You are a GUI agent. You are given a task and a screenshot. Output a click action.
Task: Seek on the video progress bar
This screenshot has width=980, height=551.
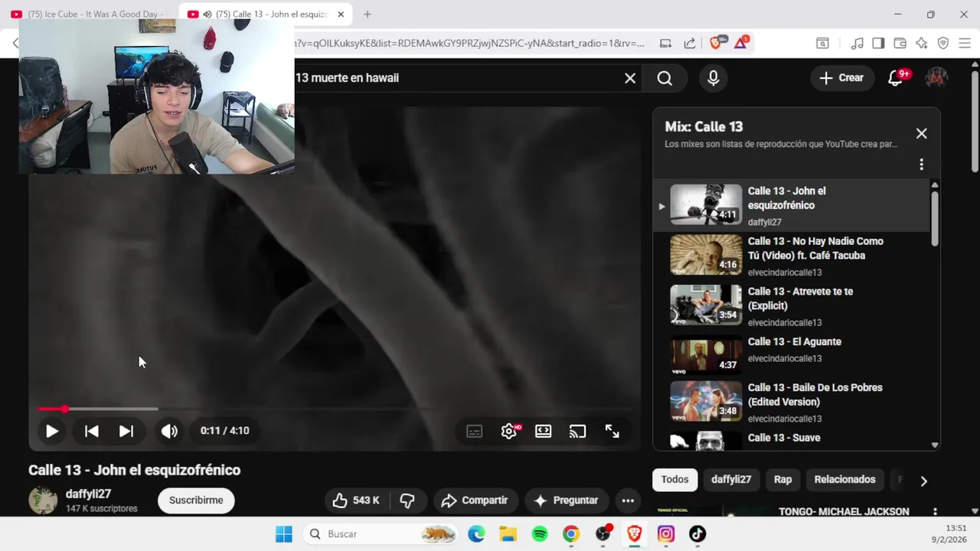tap(335, 409)
